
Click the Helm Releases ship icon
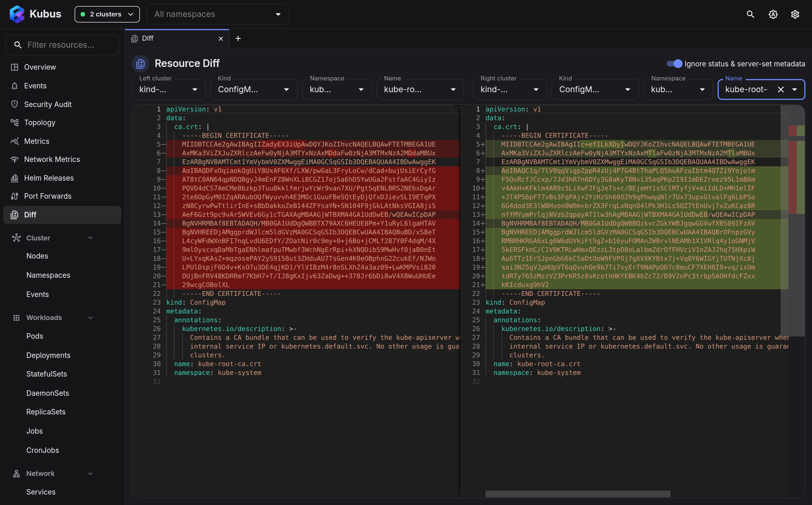(14, 178)
